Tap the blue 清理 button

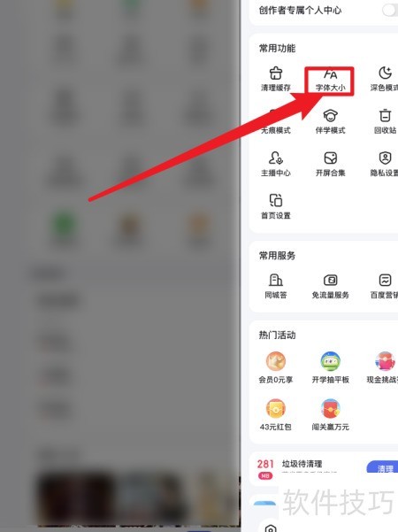coord(383,467)
